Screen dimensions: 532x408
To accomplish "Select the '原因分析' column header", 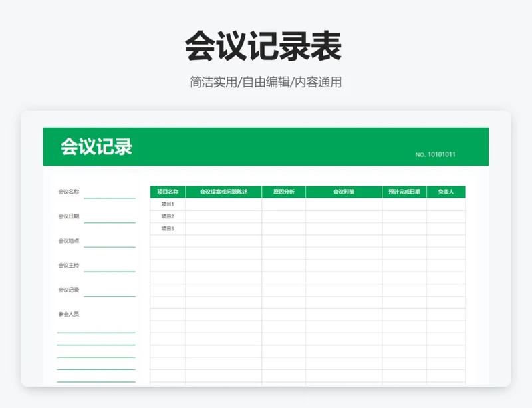I will point(284,192).
